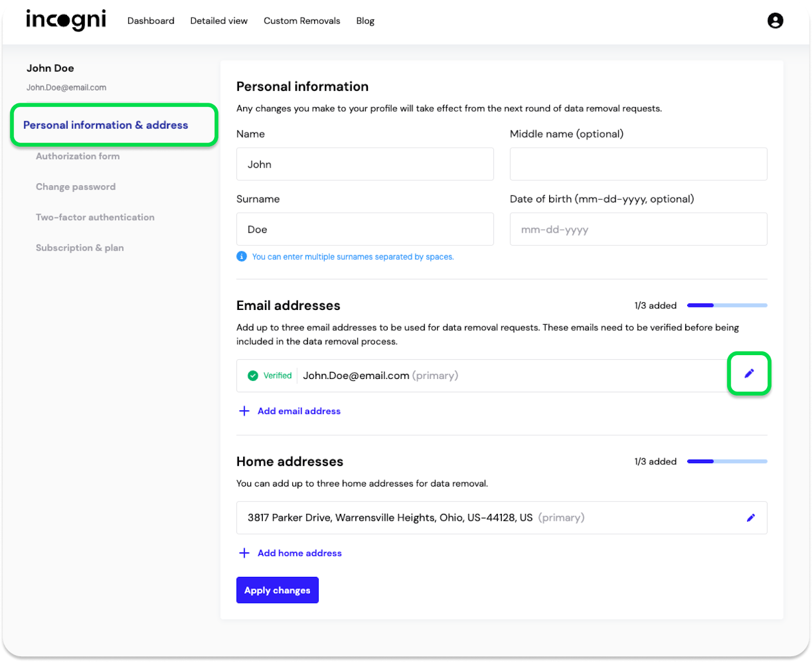Open the Authorization form section

78,156
